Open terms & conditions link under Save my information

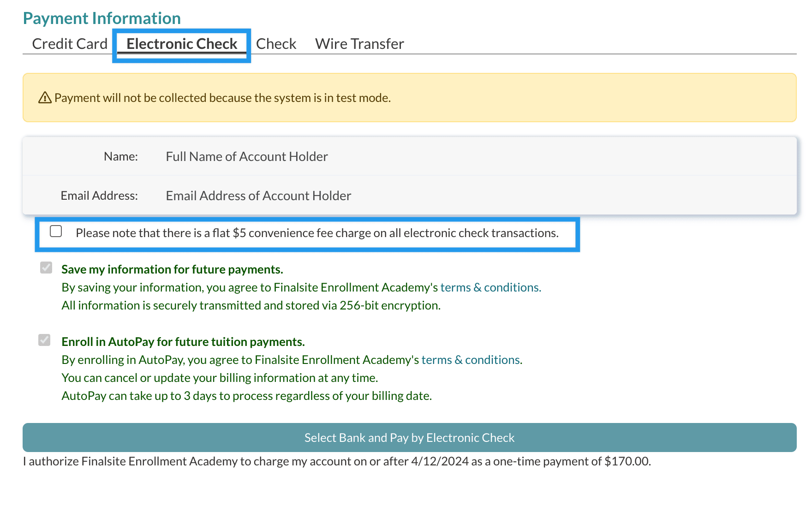click(x=490, y=287)
